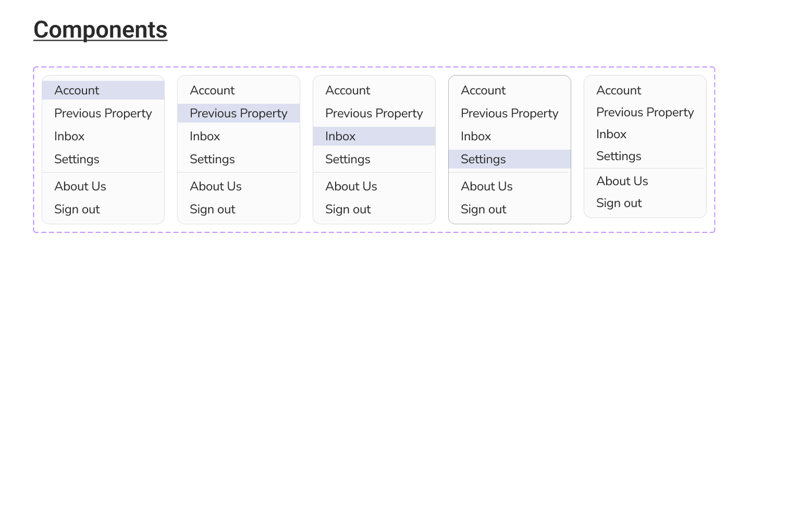Image resolution: width=812 pixels, height=532 pixels.
Task: Click About Us in the unhighlighted menu
Action: tap(622, 181)
